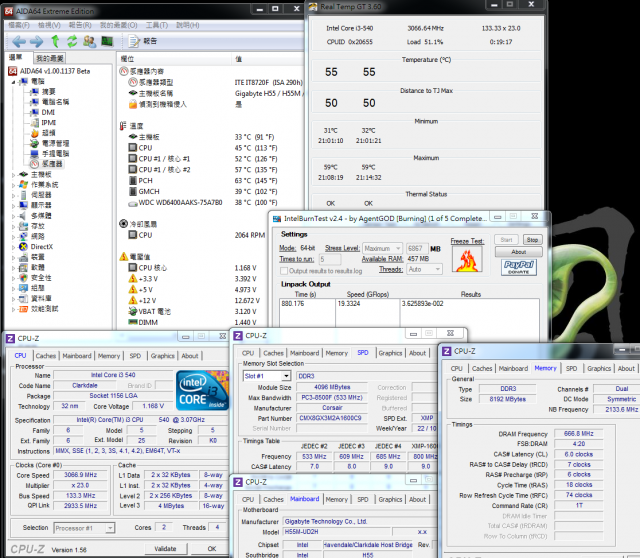
Task: Expand the motherboard tree node in AIDA64
Action: 13,175
